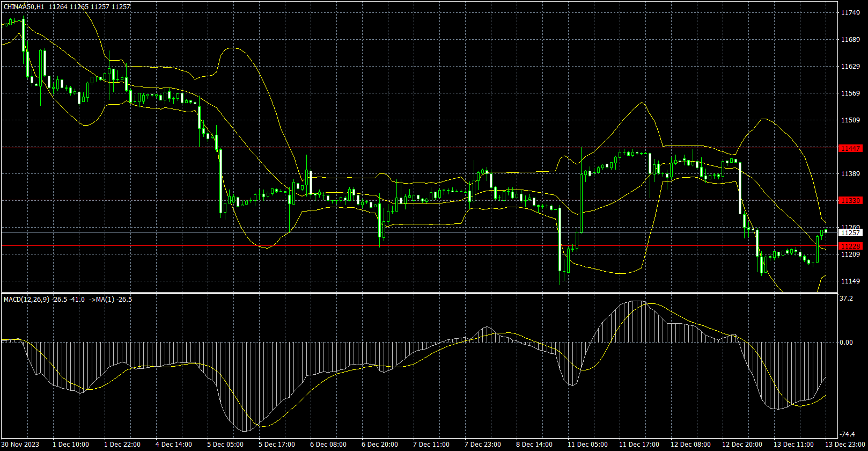Click the 11209 price axis label
The image size is (868, 451).
coord(851,254)
